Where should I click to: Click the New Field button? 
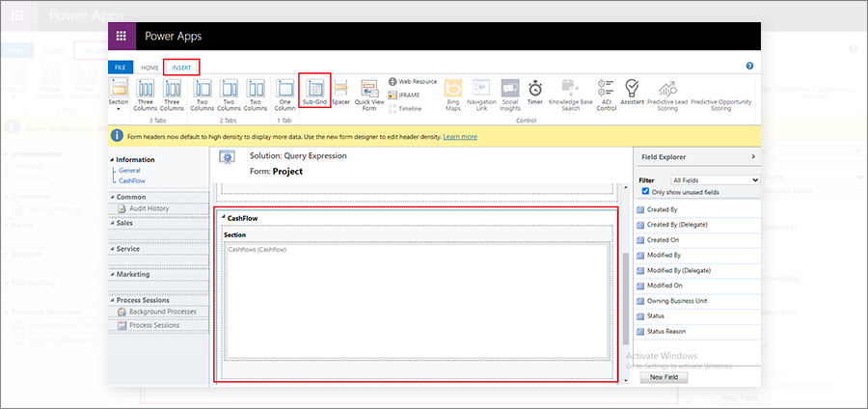pos(664,377)
